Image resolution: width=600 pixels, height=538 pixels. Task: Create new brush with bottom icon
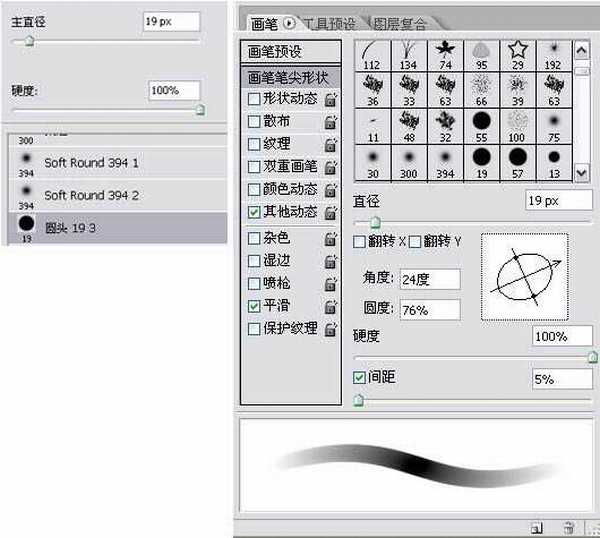coord(537,527)
